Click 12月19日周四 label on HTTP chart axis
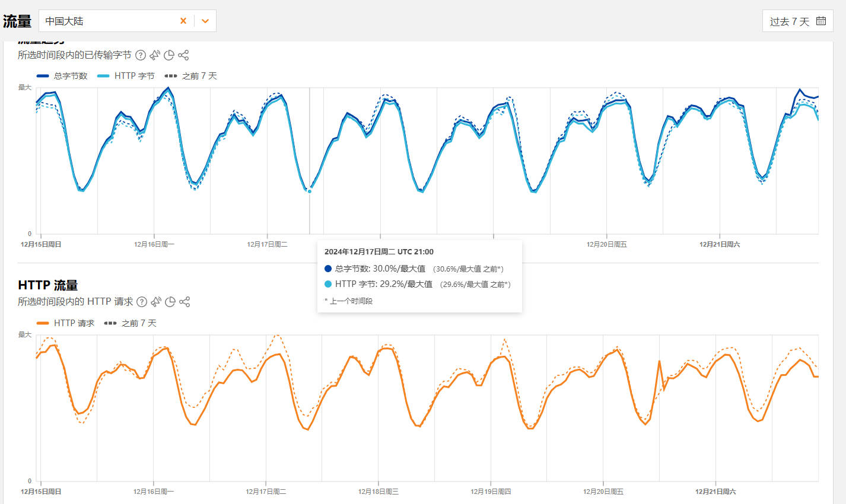Viewport: 846px width, 504px height. click(491, 492)
